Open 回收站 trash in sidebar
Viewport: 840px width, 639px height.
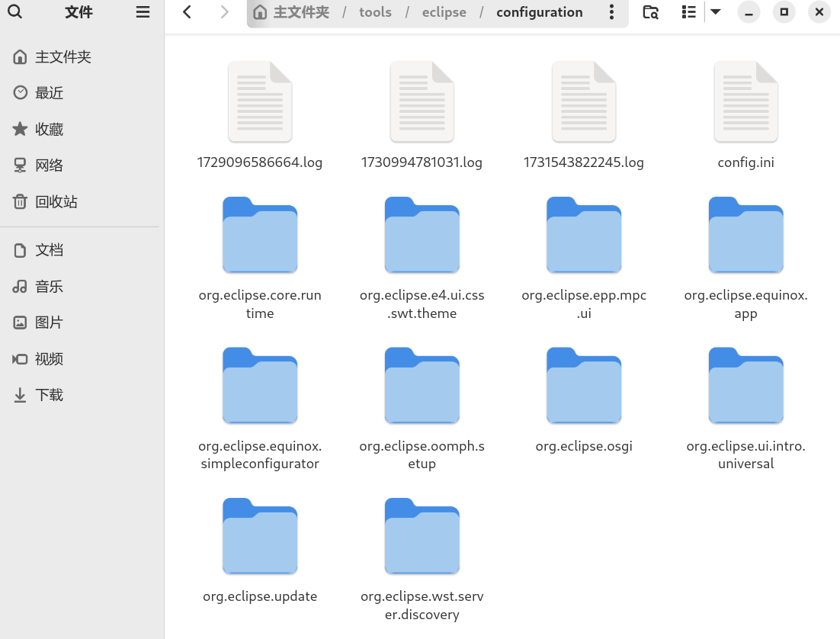point(80,201)
